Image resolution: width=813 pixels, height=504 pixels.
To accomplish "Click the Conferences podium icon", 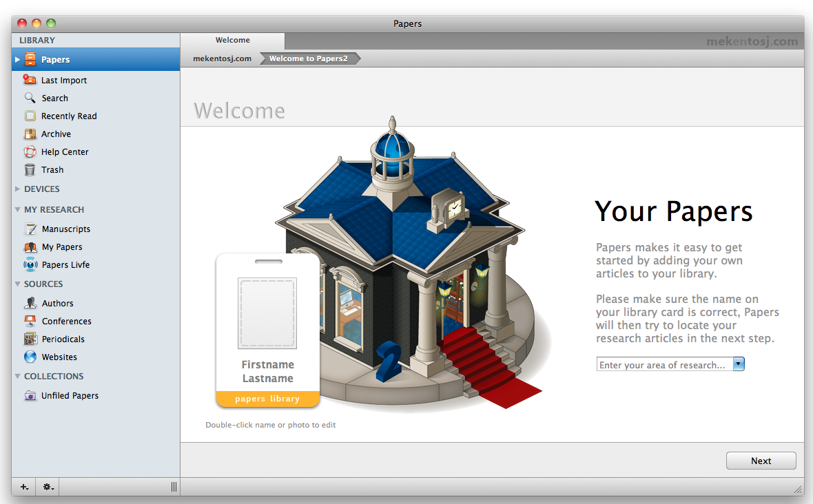I will pyautogui.click(x=30, y=321).
